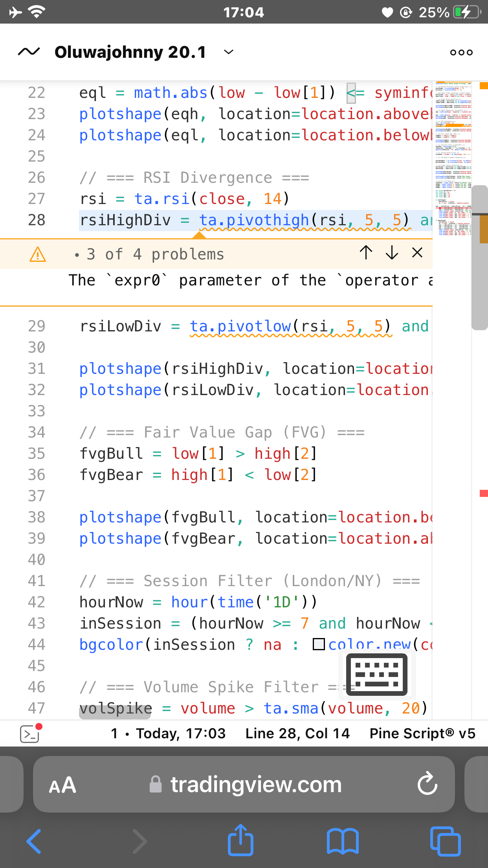Go to previous problem with up arrow
The width and height of the screenshot is (488, 868).
pyautogui.click(x=366, y=252)
